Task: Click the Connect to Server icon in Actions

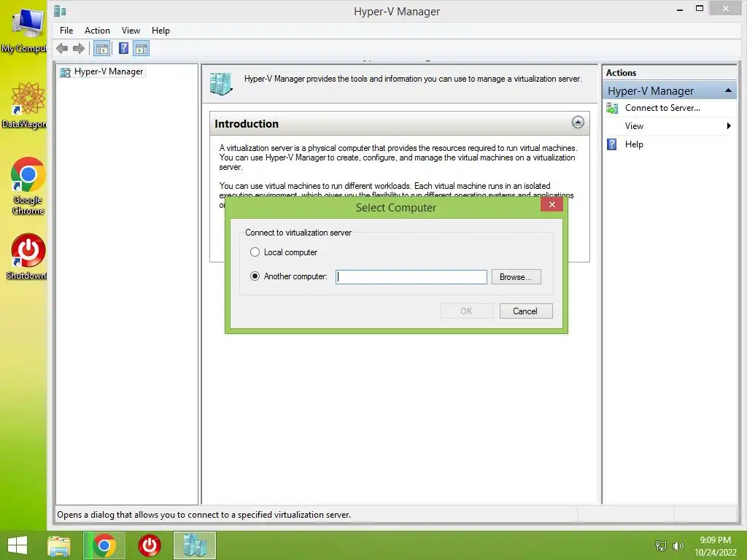Action: (612, 108)
